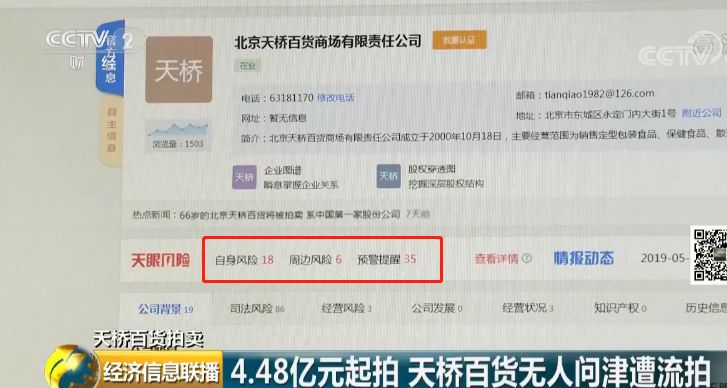Switch to 历史信息 tab

[x=706, y=307]
